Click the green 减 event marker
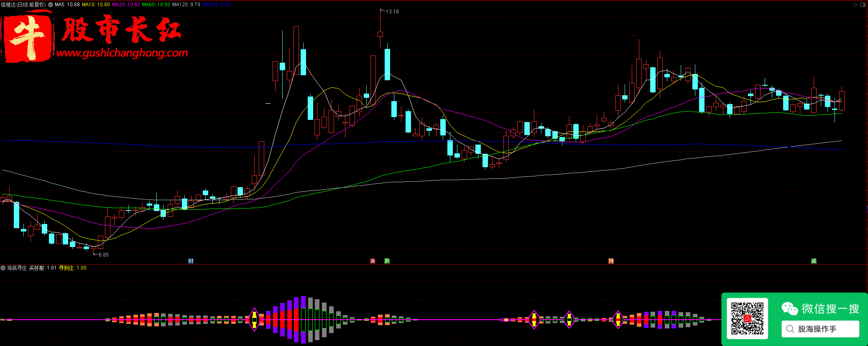This screenshot has width=868, height=346. tap(814, 261)
